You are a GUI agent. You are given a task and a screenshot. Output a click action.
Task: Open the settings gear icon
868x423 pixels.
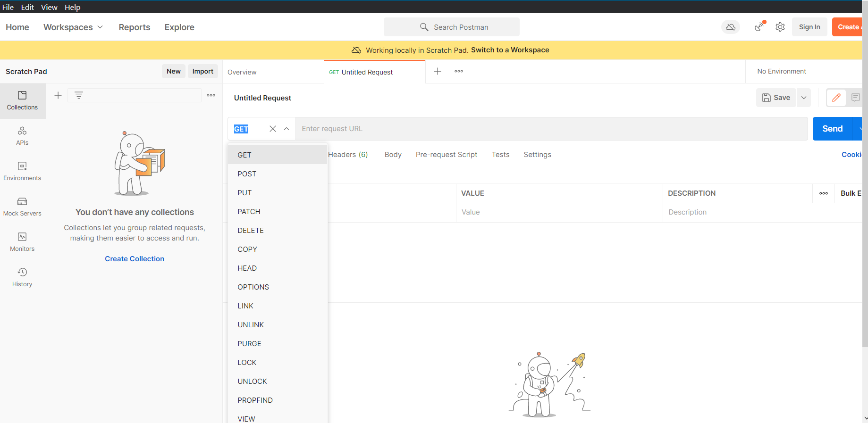click(x=780, y=27)
